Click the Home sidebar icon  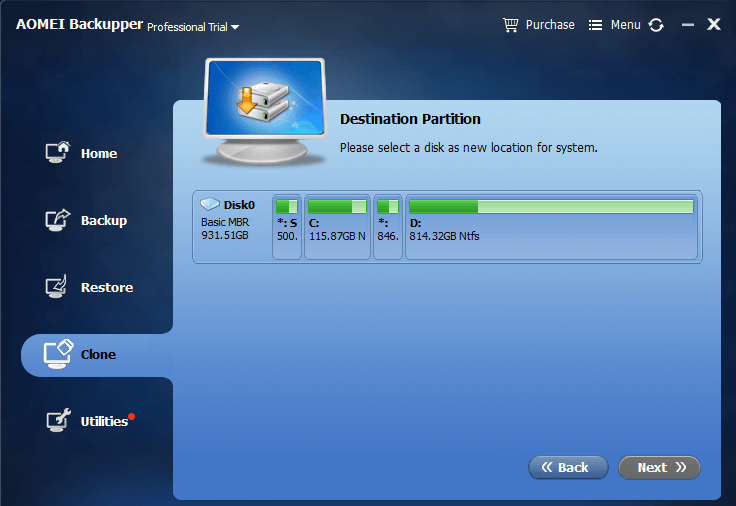click(x=58, y=153)
